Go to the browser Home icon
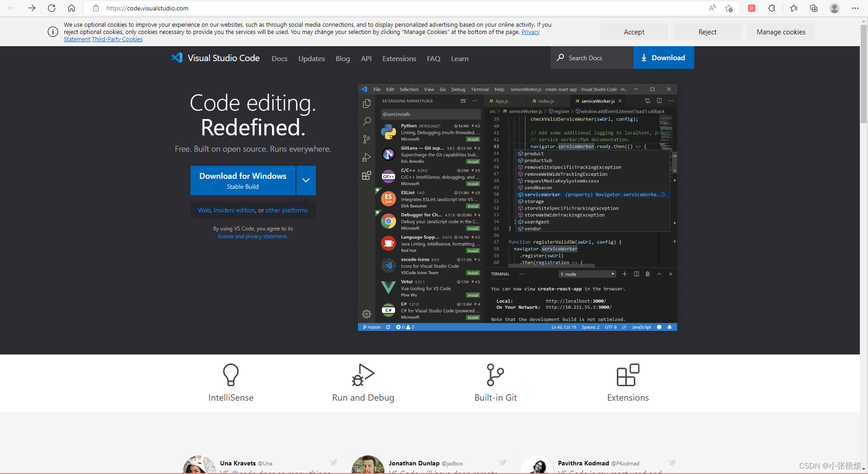 tap(72, 8)
